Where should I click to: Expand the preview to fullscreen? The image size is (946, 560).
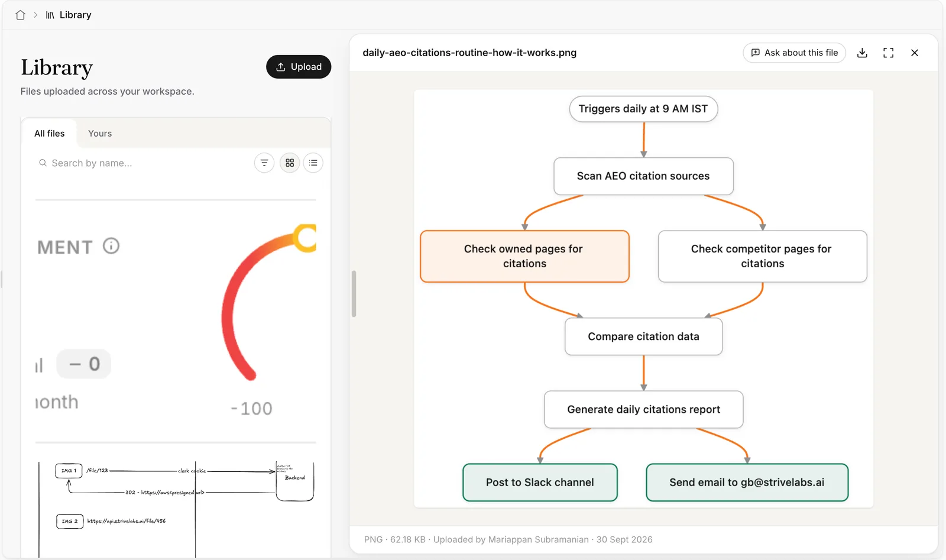point(889,53)
